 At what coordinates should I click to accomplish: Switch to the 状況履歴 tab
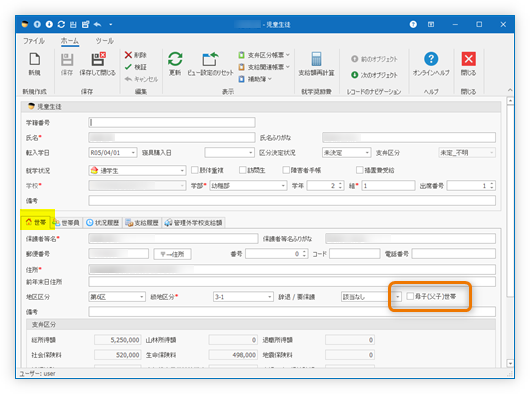pos(103,222)
